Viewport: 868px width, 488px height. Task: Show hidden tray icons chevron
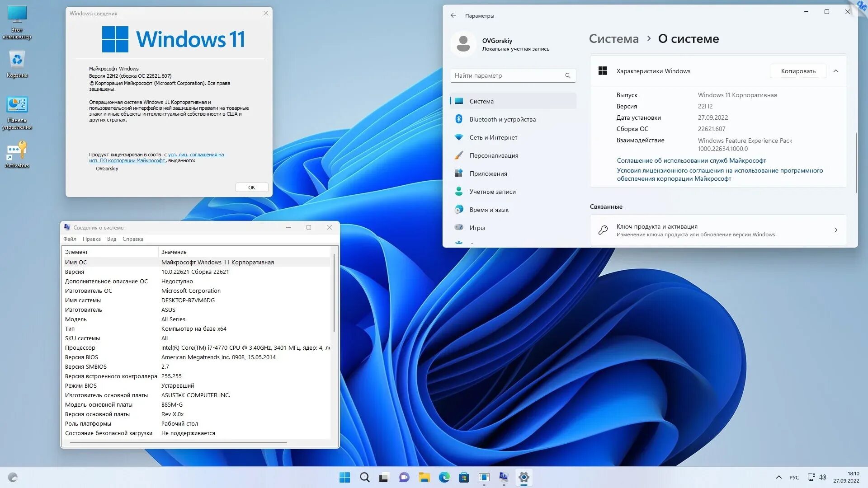click(x=778, y=477)
